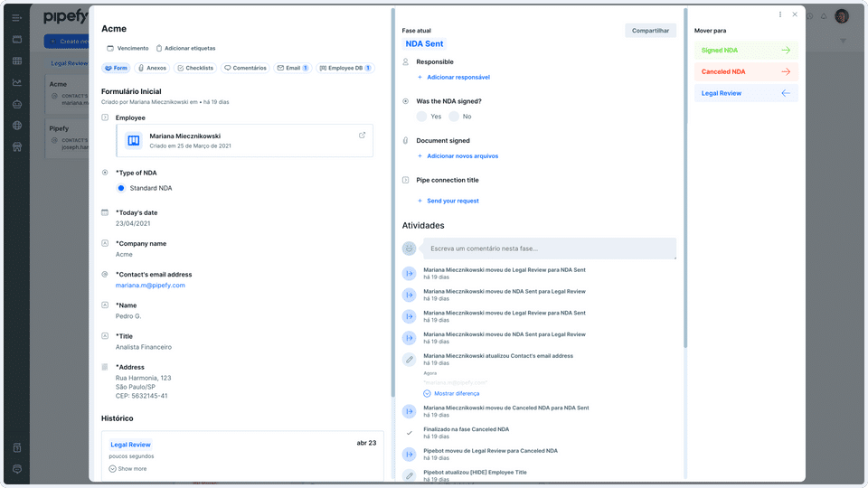Image resolution: width=868 pixels, height=488 pixels.
Task: Select No for Was the NDA signed
Action: click(454, 117)
